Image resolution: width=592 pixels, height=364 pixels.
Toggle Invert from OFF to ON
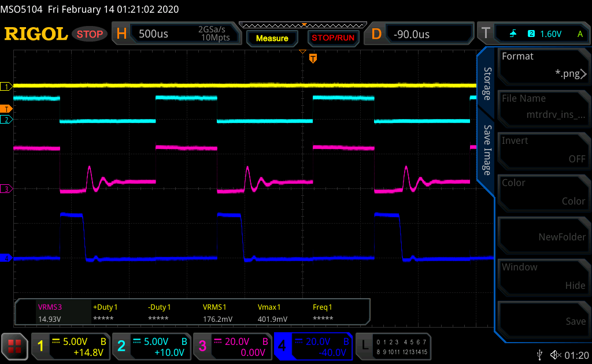(x=543, y=151)
